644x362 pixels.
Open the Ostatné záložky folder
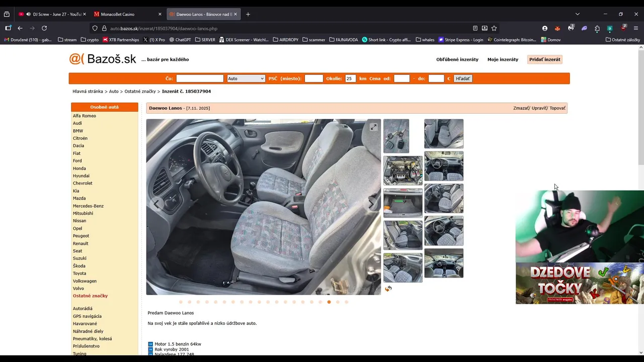coord(623,40)
